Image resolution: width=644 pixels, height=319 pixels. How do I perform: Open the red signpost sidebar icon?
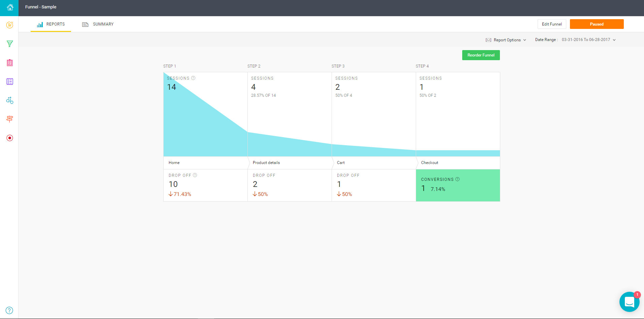pos(10,119)
